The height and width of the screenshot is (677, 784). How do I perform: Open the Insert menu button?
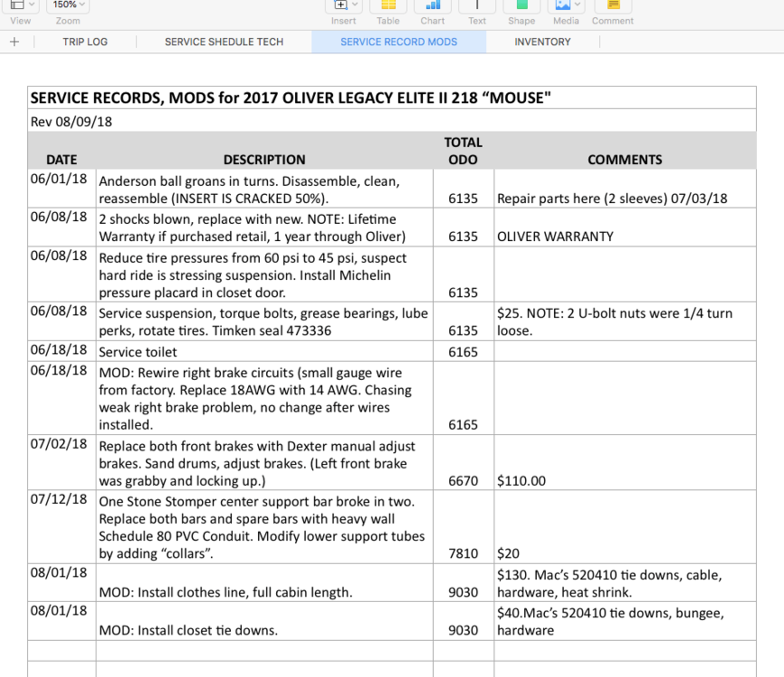coord(344,6)
